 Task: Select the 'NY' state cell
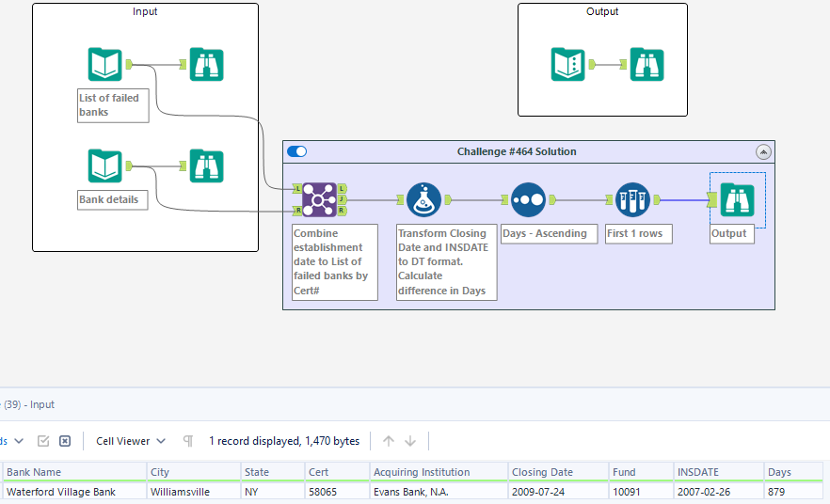click(273, 492)
